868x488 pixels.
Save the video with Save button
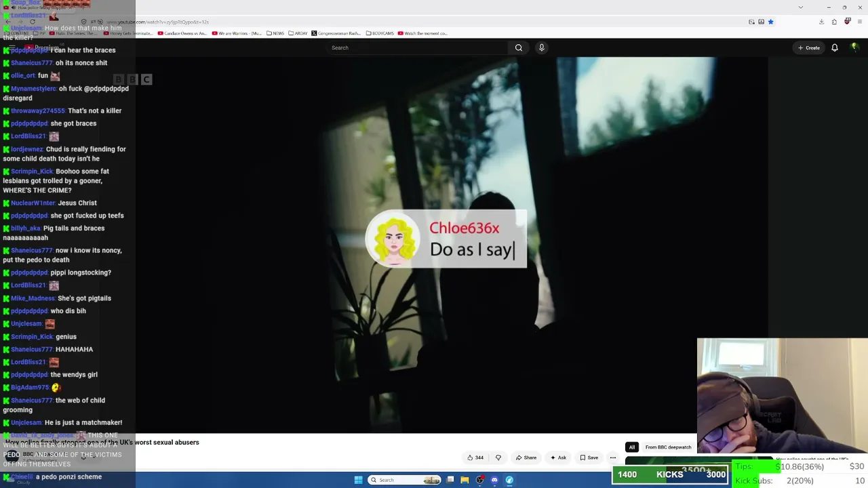[589, 457]
